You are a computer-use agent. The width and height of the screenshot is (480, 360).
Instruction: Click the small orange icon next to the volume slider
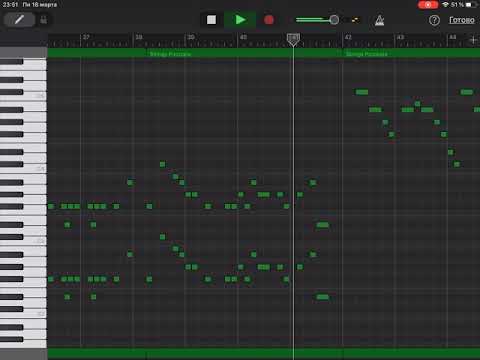click(x=355, y=20)
